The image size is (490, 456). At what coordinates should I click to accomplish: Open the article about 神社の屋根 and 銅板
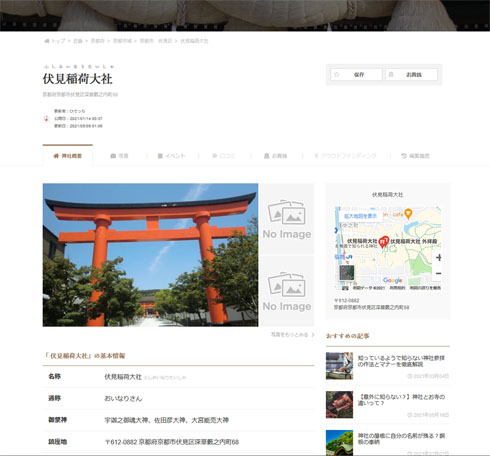pos(401,439)
